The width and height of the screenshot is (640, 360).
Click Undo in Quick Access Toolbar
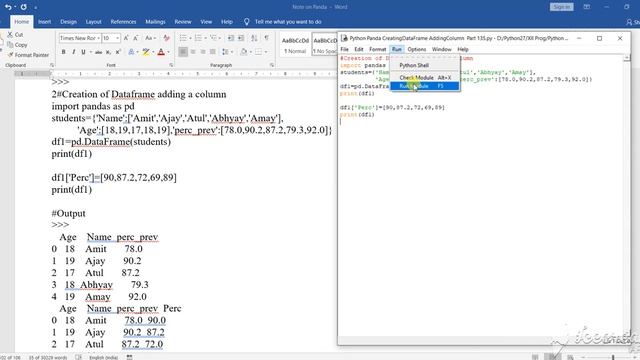click(8, 7)
